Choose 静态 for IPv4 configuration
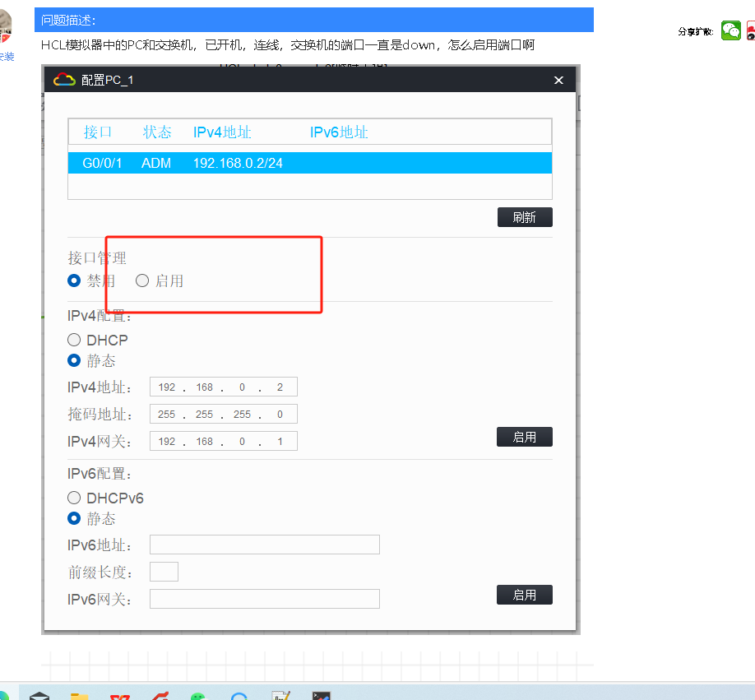The width and height of the screenshot is (755, 700). [x=74, y=360]
